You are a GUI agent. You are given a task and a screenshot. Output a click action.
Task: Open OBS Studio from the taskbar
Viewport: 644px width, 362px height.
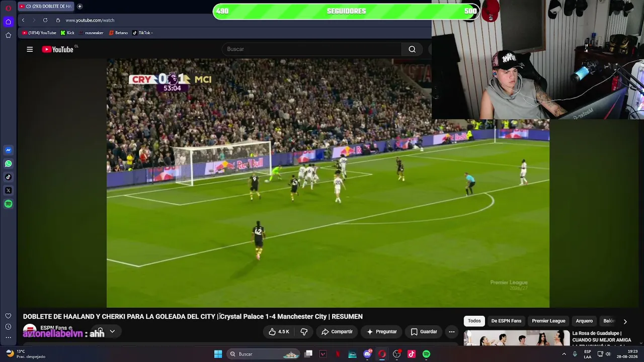[396, 354]
